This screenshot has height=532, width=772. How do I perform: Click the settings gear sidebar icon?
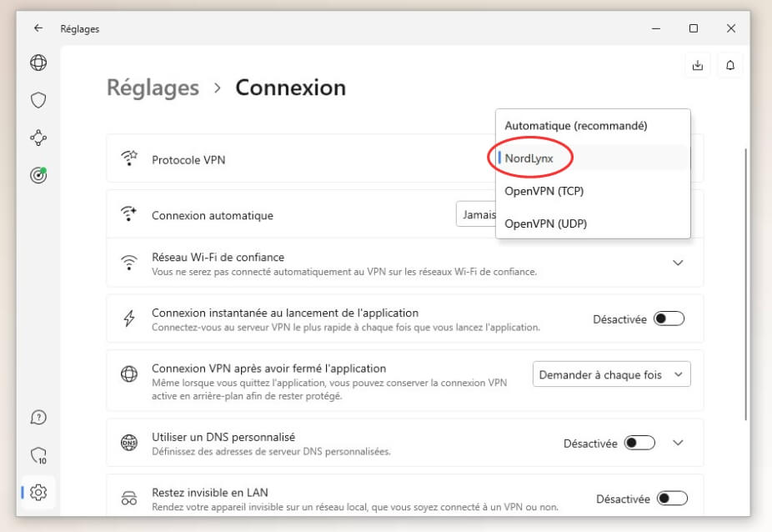point(38,492)
